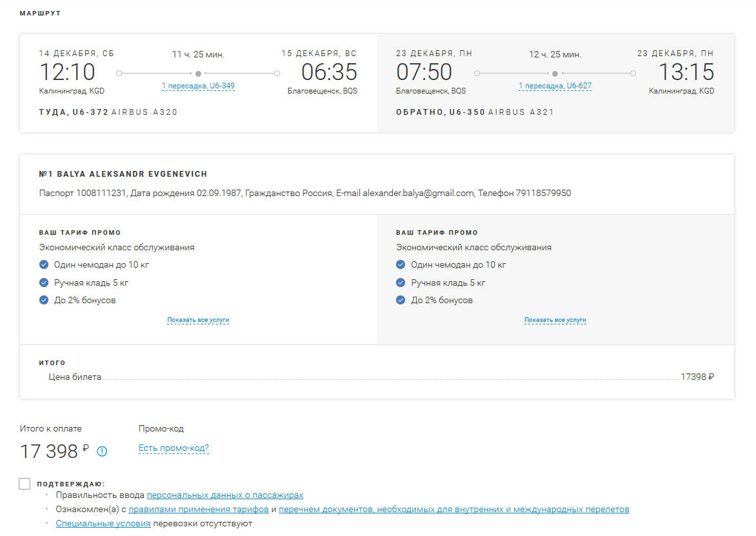
Task: Click outbound checkmark icon for До 2% бонусов
Action: [x=44, y=300]
